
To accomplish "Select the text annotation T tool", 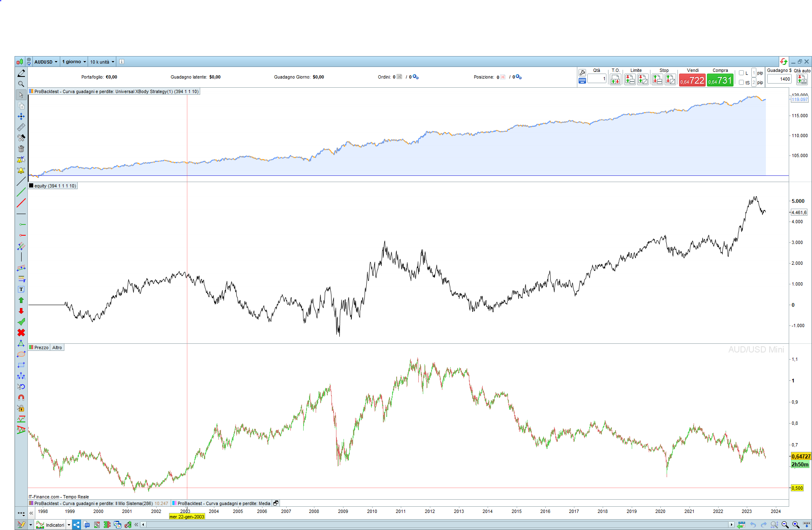I will pyautogui.click(x=21, y=289).
